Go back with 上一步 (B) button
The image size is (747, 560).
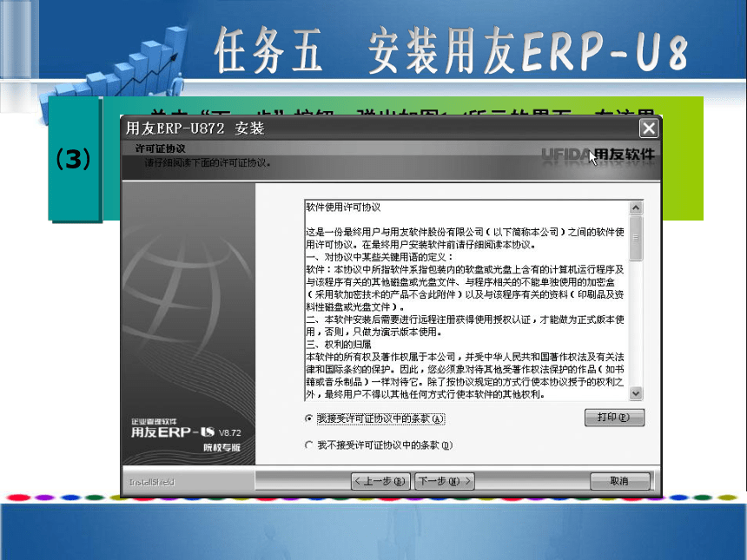pos(381,482)
